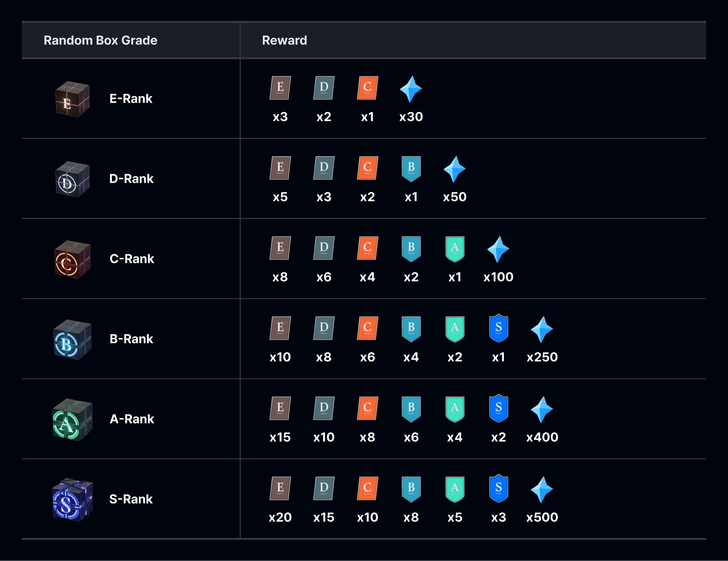Click the A-Rank label text
728x561 pixels.
point(132,419)
